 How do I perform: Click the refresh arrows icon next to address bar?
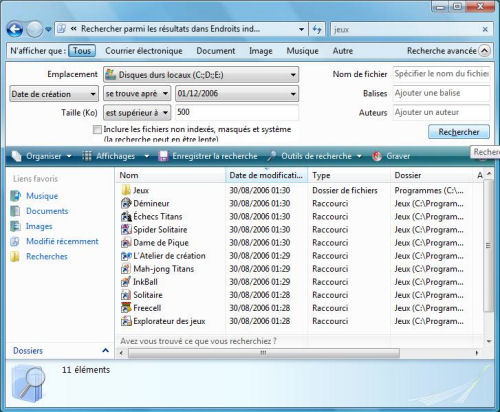[x=317, y=29]
